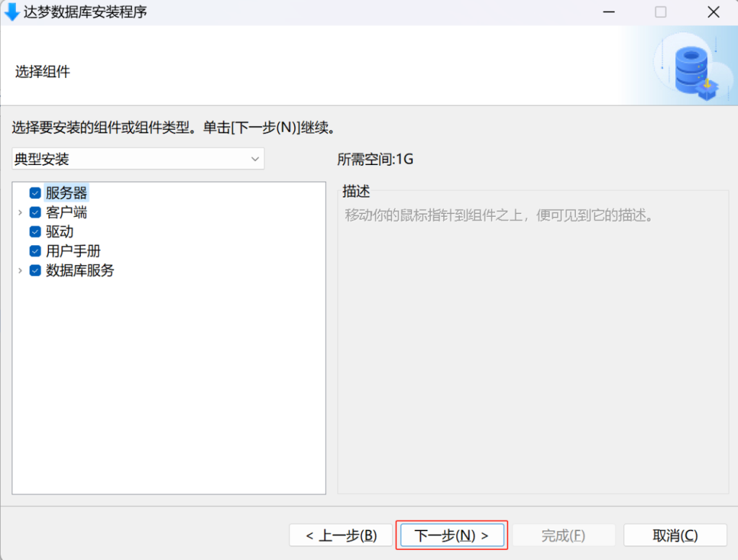Open the 典型安装 install type dropdown
The width and height of the screenshot is (738, 560).
coord(138,159)
